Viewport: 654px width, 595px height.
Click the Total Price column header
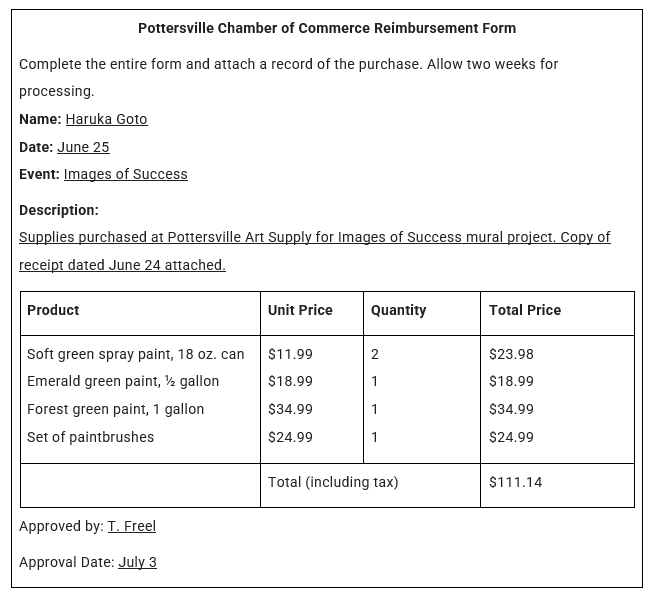525,310
